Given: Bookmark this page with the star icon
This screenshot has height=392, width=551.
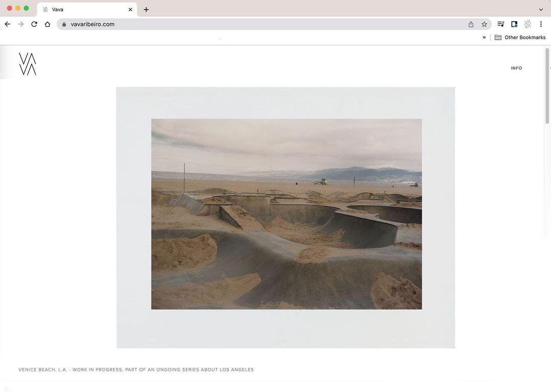Looking at the screenshot, I should pos(484,24).
